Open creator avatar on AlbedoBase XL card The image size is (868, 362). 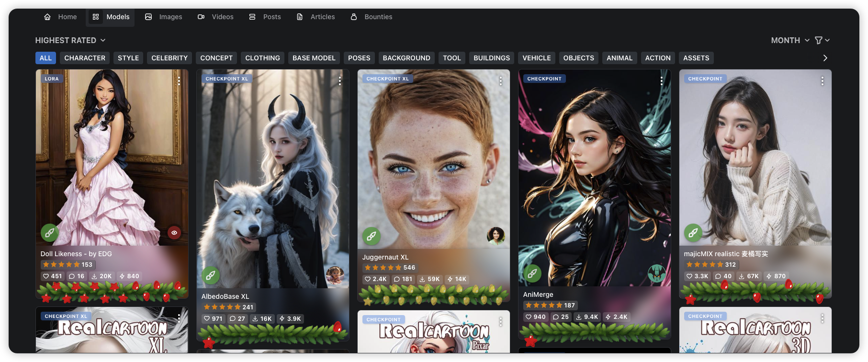pyautogui.click(x=335, y=275)
